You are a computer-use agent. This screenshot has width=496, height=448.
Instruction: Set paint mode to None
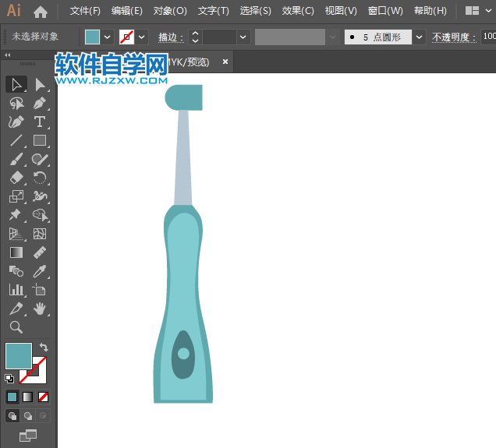(44, 397)
